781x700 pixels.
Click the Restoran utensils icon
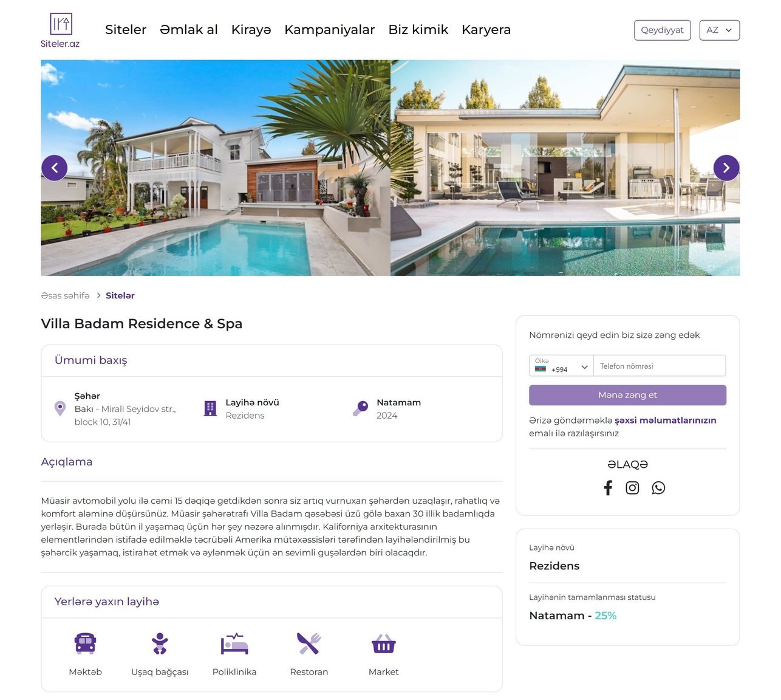pyautogui.click(x=309, y=643)
